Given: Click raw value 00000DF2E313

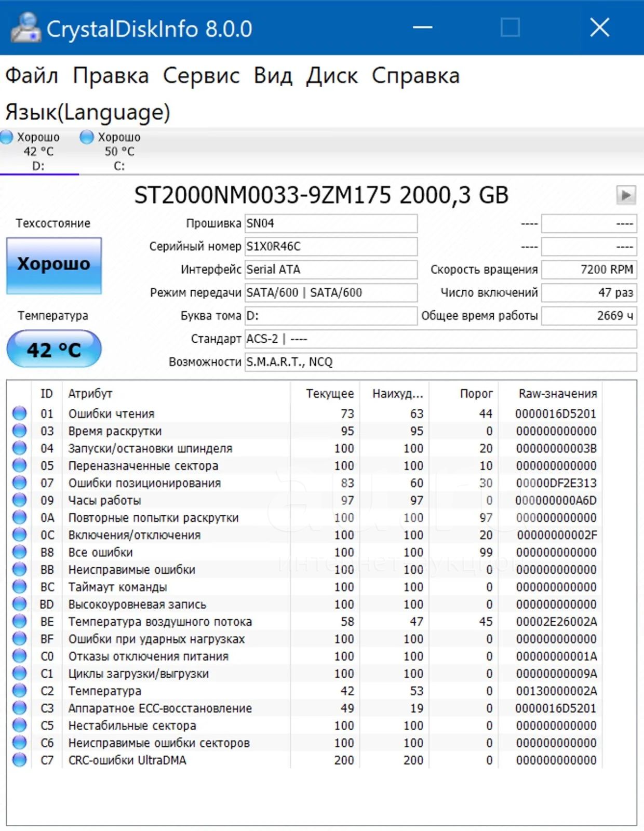Looking at the screenshot, I should click(556, 483).
